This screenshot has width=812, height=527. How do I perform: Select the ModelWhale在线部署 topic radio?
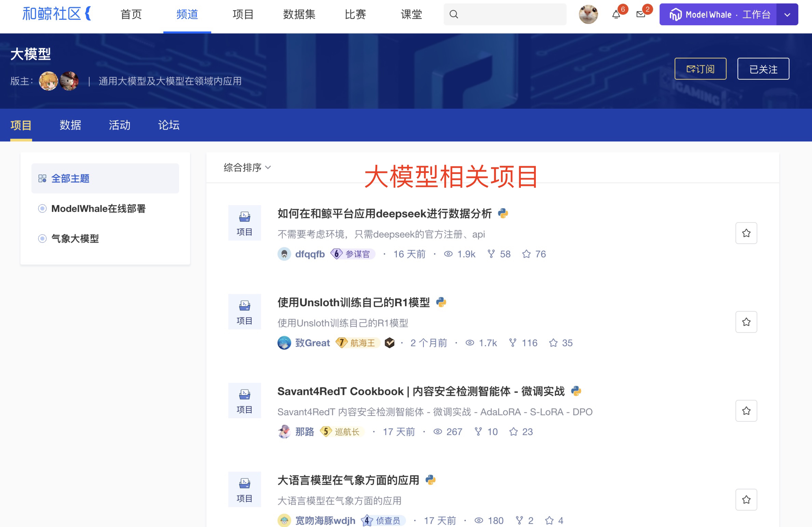(42, 208)
